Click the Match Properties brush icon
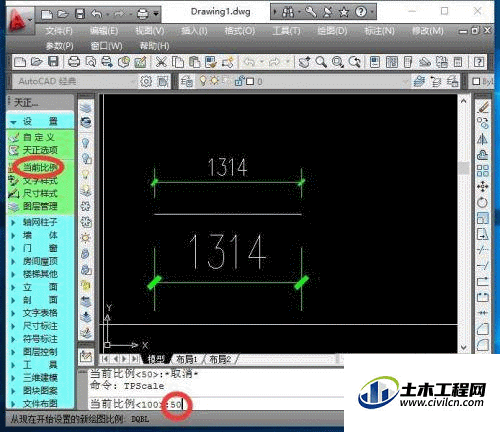The width and height of the screenshot is (500, 432). coord(211,62)
